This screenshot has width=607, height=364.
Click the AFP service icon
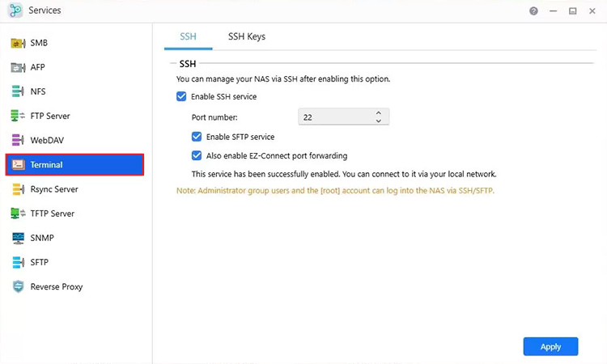(18, 67)
